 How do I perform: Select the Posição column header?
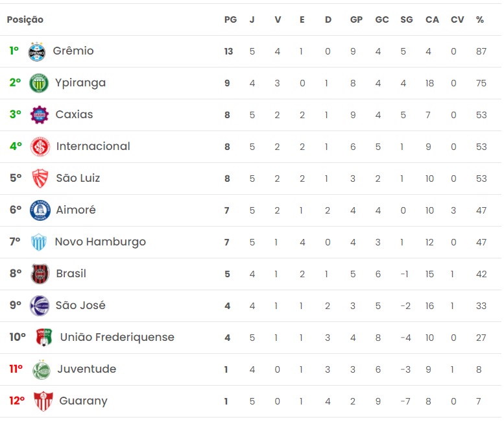(25, 19)
